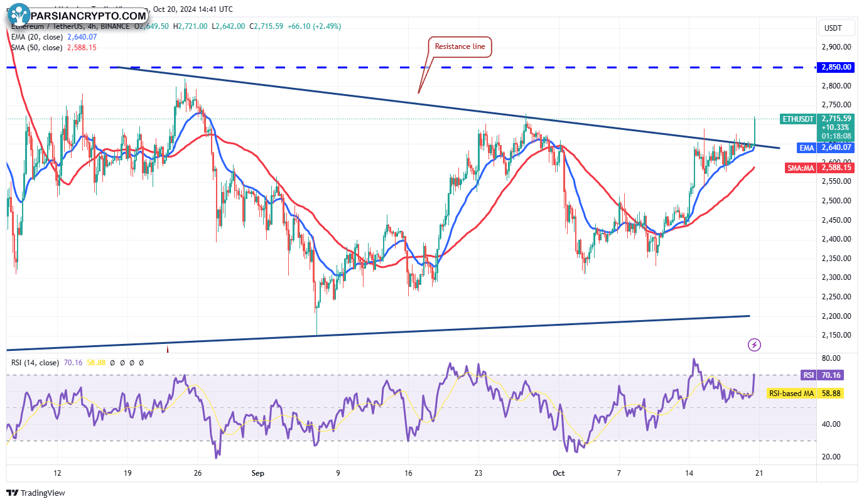The image size is (864, 504).
Task: Click the purple lightning bolt icon
Action: (x=755, y=345)
